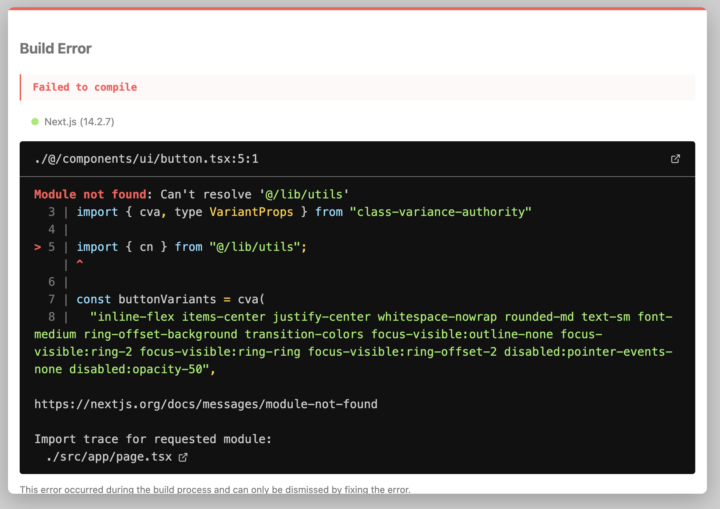720x509 pixels.
Task: Select the Next.js (14.2.7) version label
Action: (79, 122)
